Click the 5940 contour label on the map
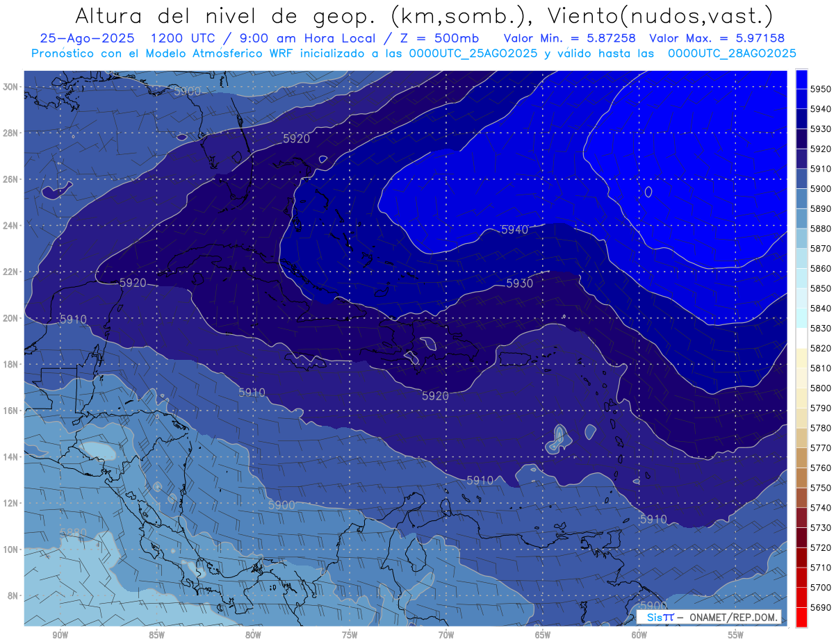The width and height of the screenshot is (834, 644). 514,230
